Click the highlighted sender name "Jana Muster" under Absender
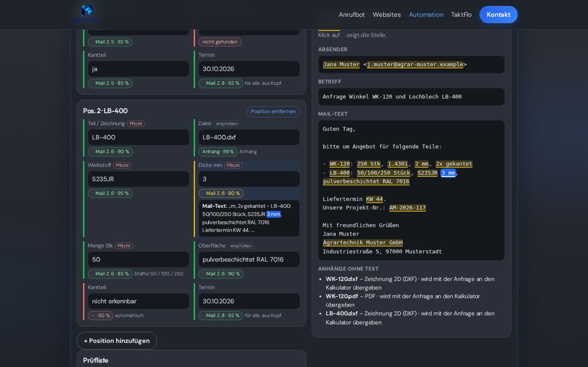Screen dimensions: 588x367 (341, 65)
